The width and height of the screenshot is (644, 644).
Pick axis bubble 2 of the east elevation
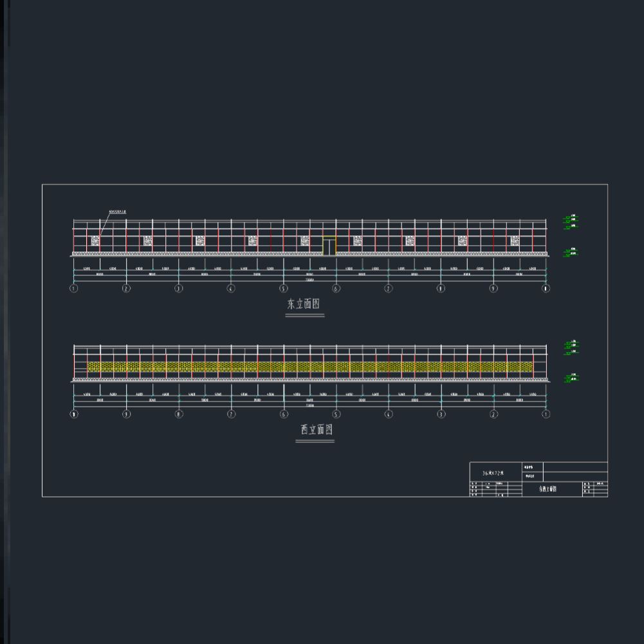[126, 288]
